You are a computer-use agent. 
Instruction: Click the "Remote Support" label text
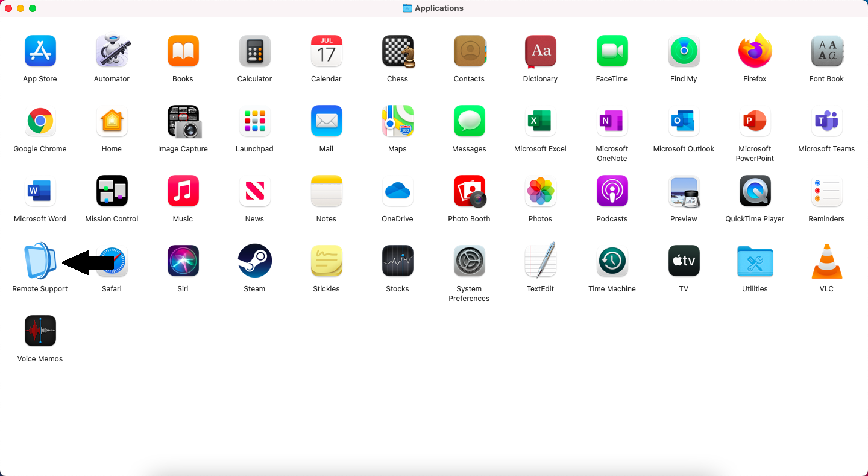pyautogui.click(x=40, y=289)
